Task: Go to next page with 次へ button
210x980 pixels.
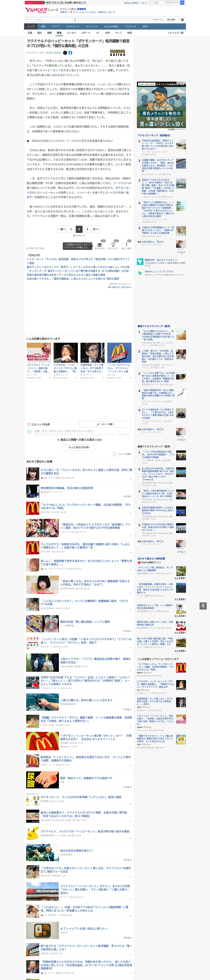Action: tap(96, 229)
